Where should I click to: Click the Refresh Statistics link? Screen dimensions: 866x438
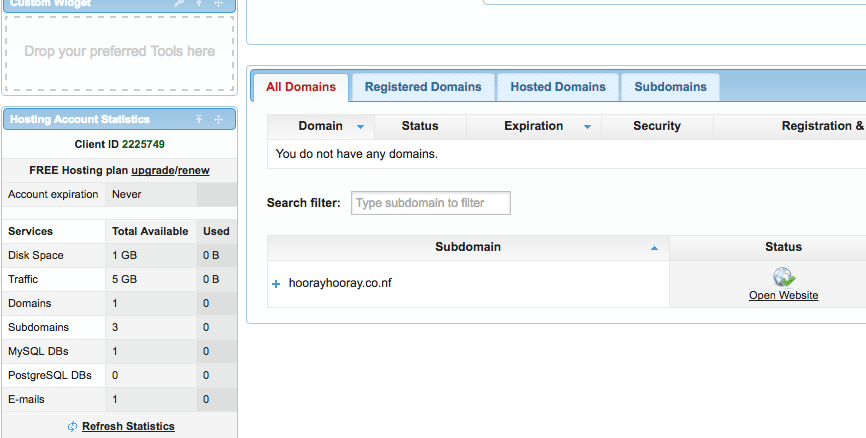point(128,426)
